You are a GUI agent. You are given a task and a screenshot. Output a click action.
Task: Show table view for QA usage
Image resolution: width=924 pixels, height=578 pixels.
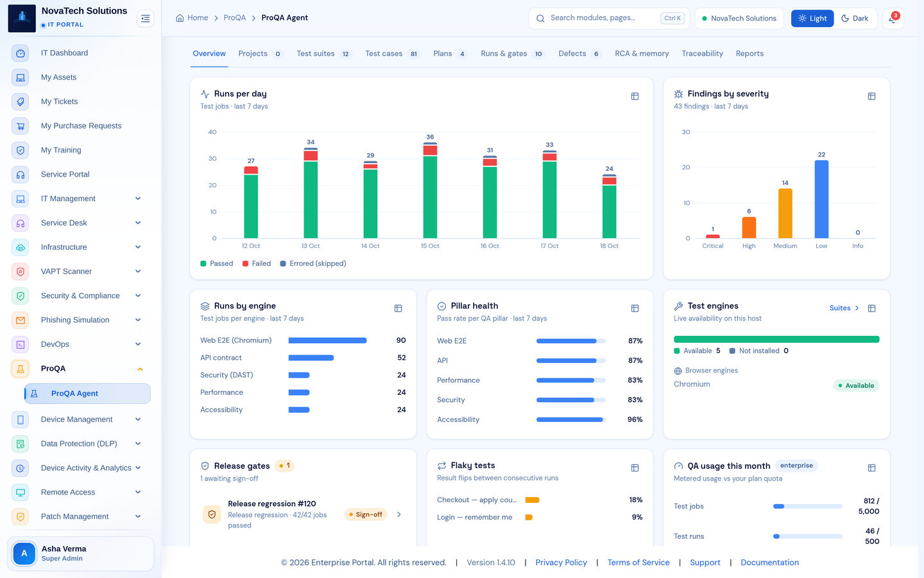[x=871, y=468]
